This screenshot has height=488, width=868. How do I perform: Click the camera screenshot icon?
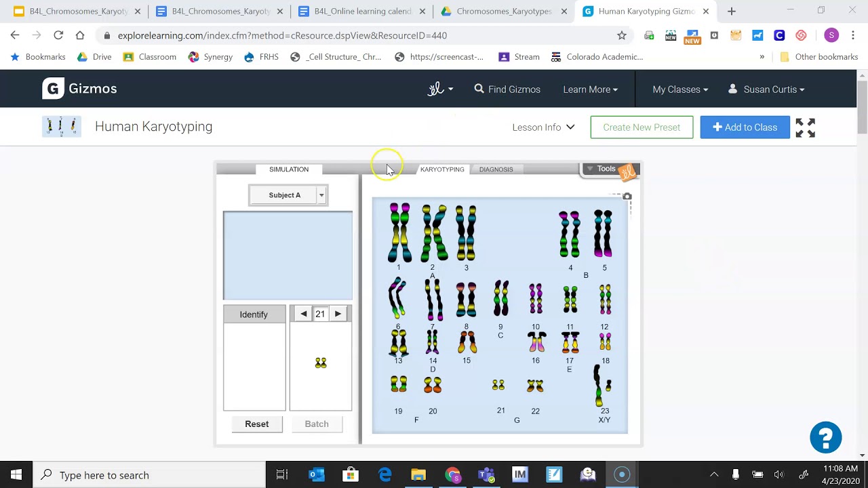tap(627, 197)
